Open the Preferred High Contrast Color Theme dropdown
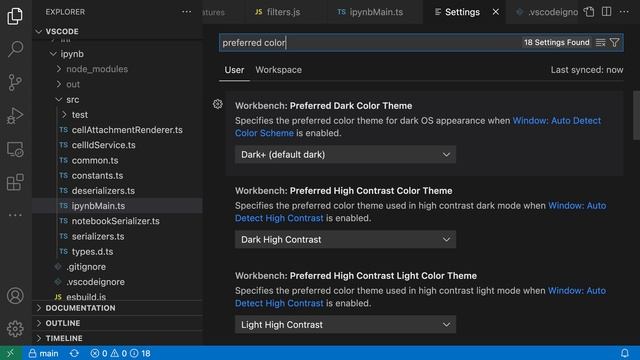Viewport: 640px width, 360px height. pyautogui.click(x=345, y=240)
